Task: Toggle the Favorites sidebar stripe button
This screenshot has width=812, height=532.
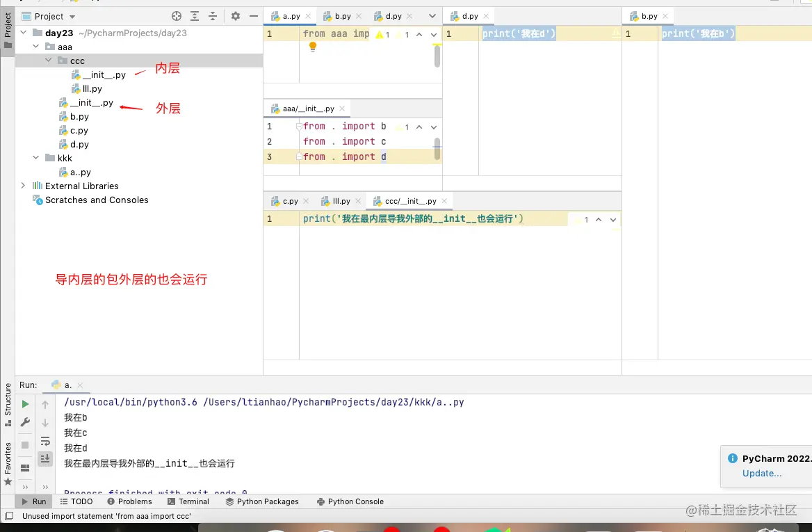Action: coord(8,464)
